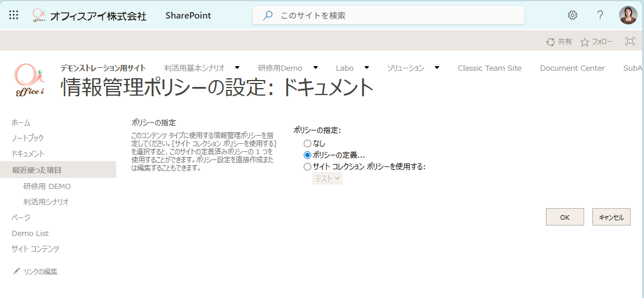Go to Document Center nav link

pos(572,68)
